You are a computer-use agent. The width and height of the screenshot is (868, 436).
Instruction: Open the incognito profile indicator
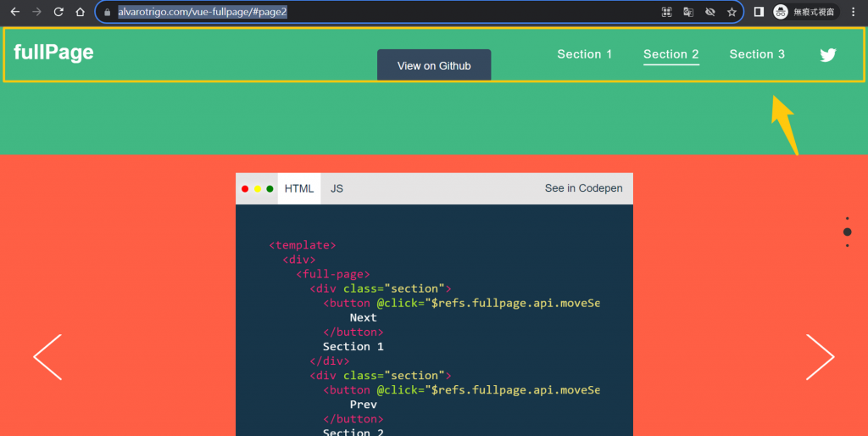(805, 12)
